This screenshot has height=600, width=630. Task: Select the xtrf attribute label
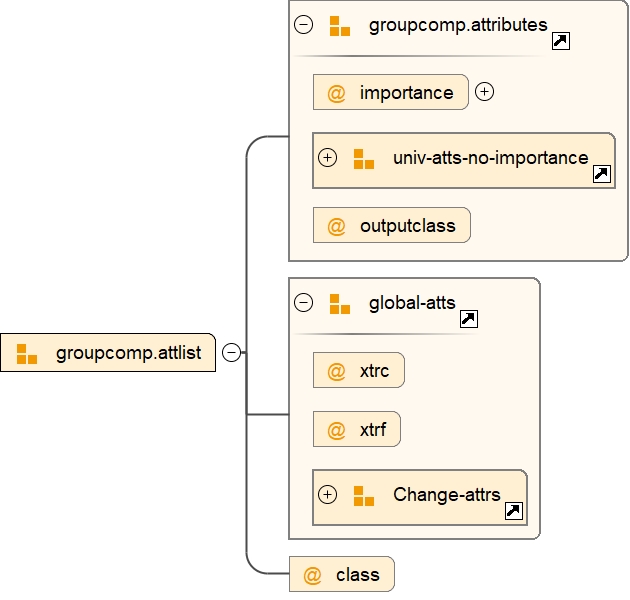373,430
